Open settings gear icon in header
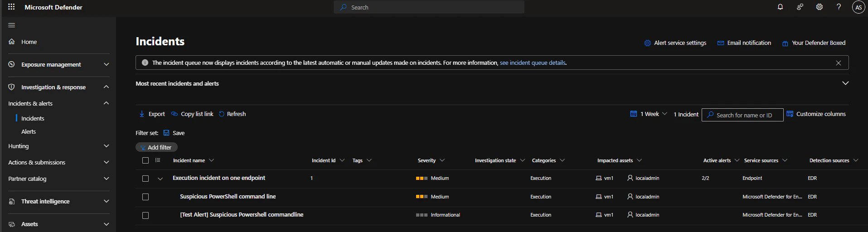 click(820, 7)
